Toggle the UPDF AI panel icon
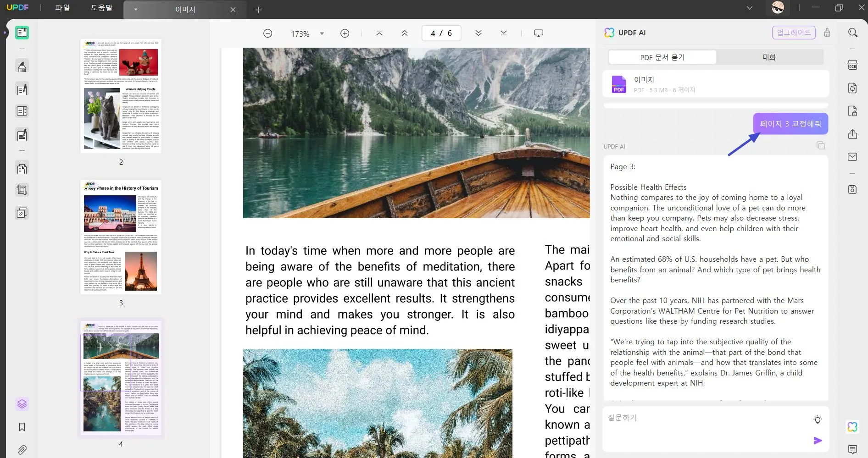The image size is (868, 458). [x=852, y=427]
